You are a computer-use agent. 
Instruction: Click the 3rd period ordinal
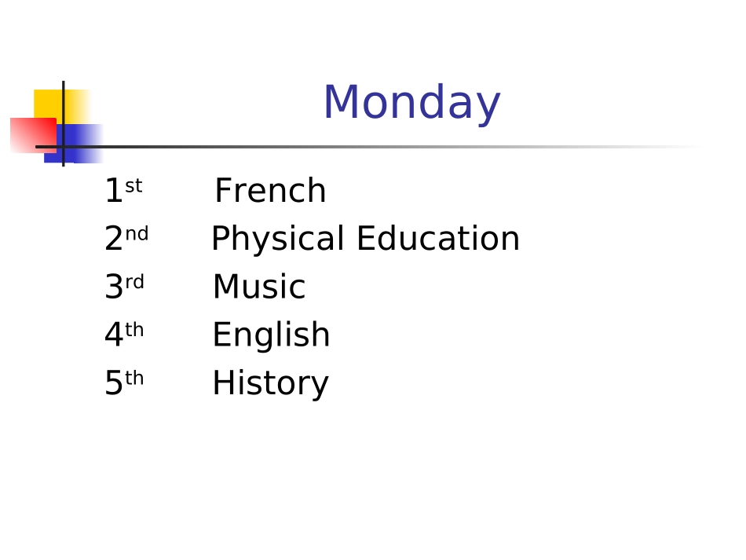point(124,286)
